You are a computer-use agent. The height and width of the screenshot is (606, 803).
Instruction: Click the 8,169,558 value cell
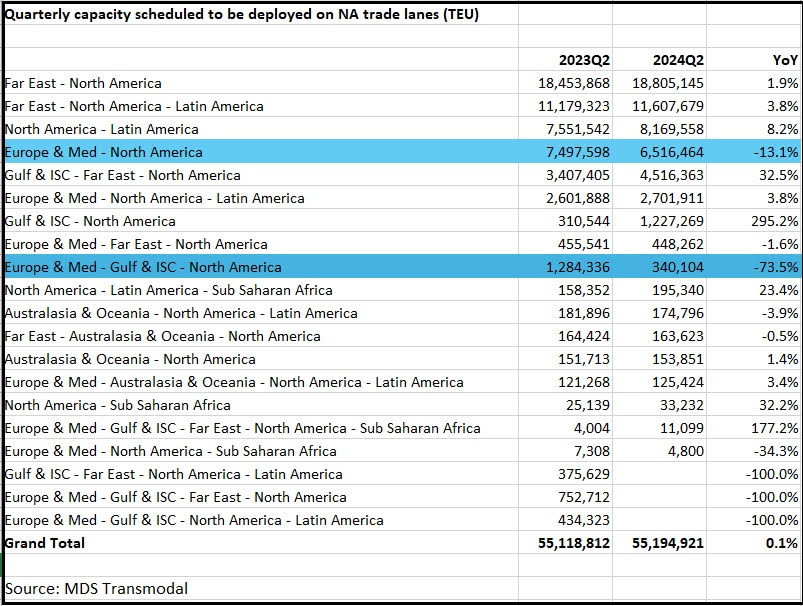coord(668,129)
